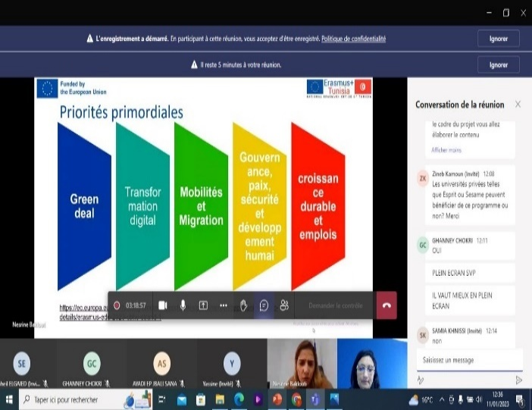Open the volume control in system tray

(x=479, y=399)
